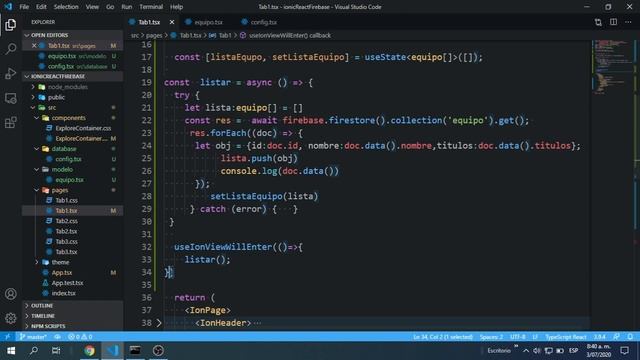
Task: Select language mode TypeScript React
Action: [566, 337]
